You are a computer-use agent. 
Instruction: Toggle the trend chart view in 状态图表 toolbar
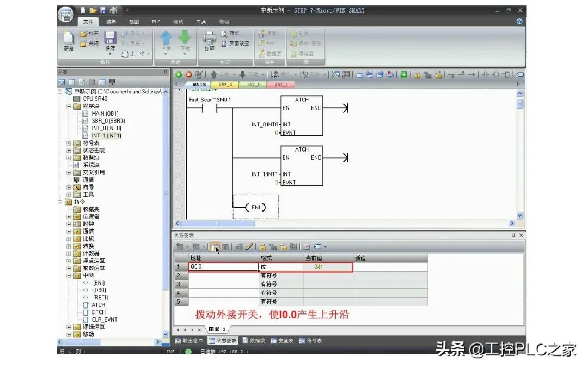pos(216,246)
